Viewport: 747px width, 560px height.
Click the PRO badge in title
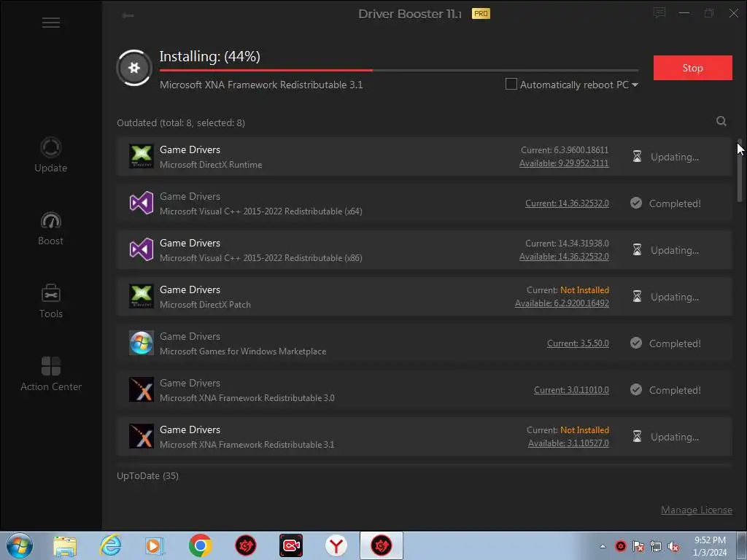point(481,13)
